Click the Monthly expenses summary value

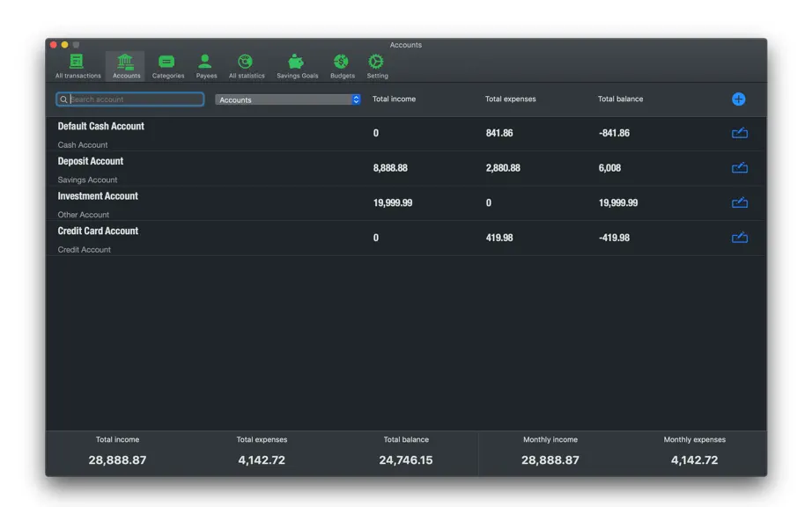point(695,460)
